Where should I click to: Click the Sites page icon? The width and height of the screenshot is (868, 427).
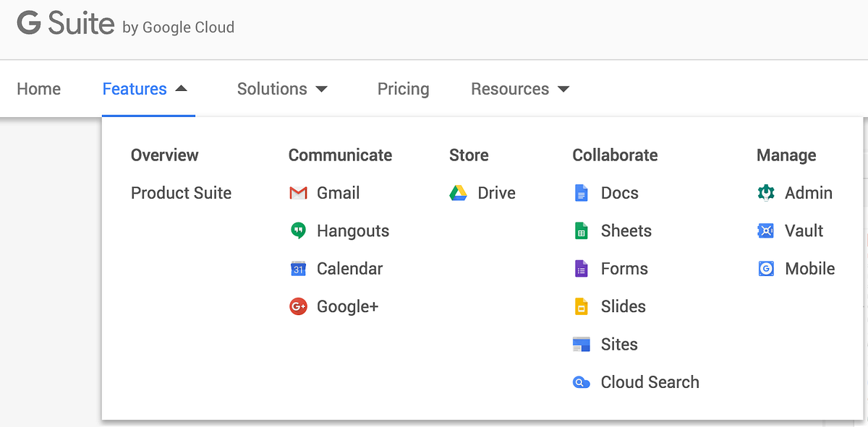pos(581,344)
